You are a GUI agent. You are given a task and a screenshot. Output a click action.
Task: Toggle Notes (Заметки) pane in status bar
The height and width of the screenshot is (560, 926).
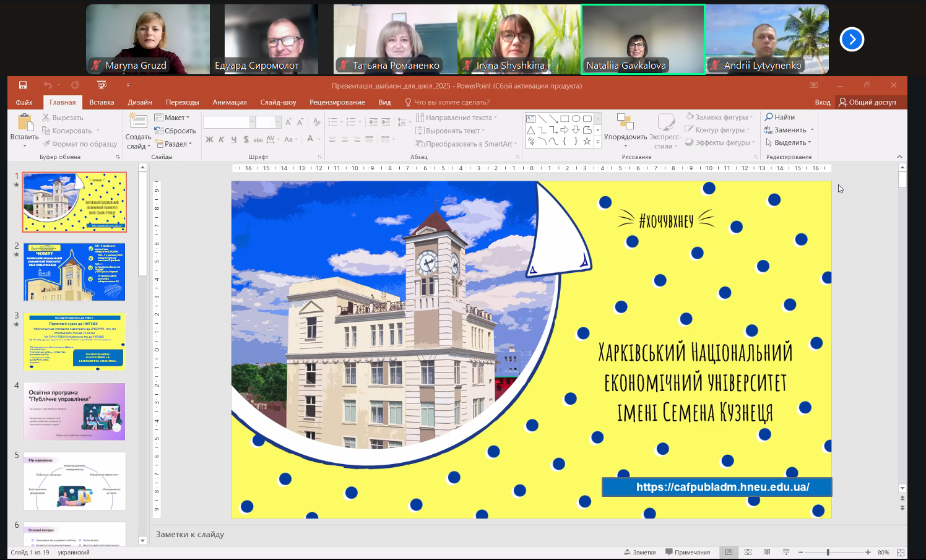pyautogui.click(x=639, y=552)
